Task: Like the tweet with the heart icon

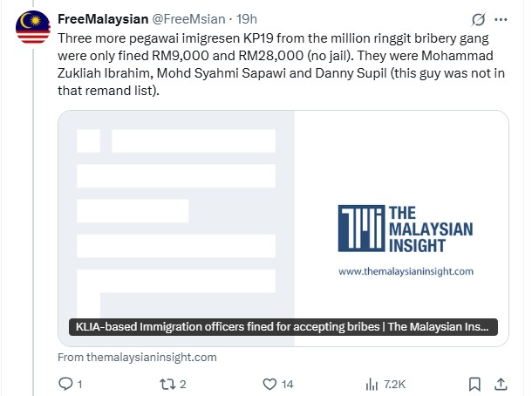Action: click(269, 383)
